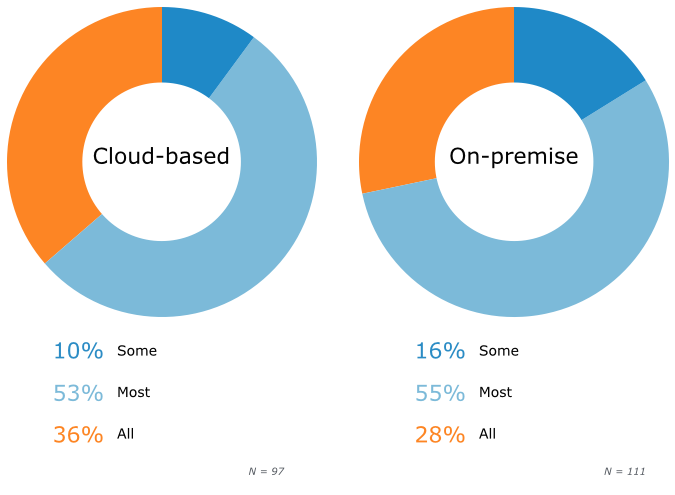Click the "On-premise" center label
The image size is (675, 495).
514,157
